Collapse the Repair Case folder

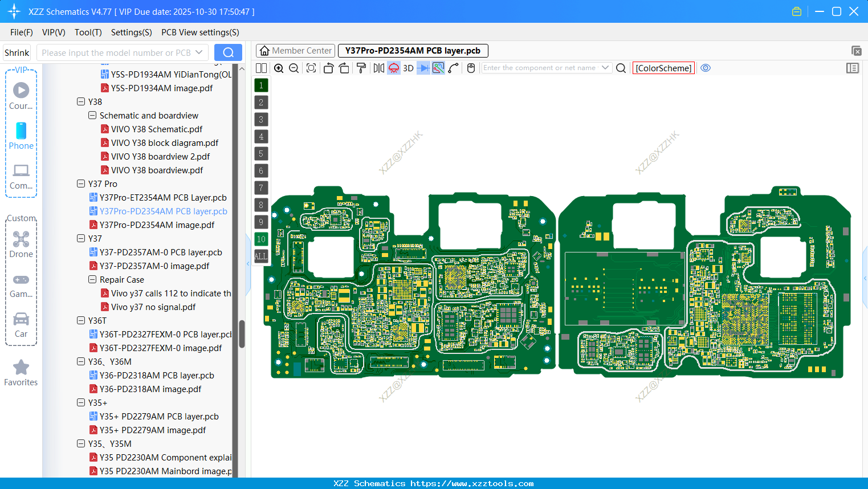pos(92,279)
